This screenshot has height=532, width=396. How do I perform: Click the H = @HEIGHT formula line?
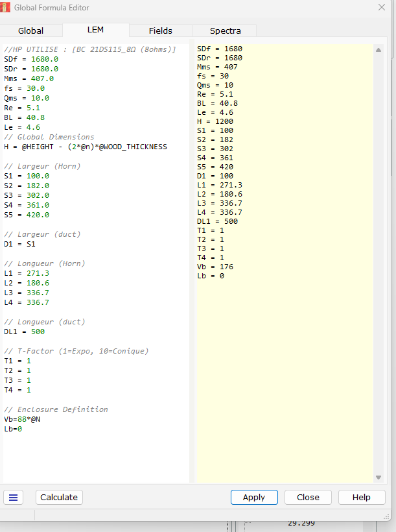85,147
